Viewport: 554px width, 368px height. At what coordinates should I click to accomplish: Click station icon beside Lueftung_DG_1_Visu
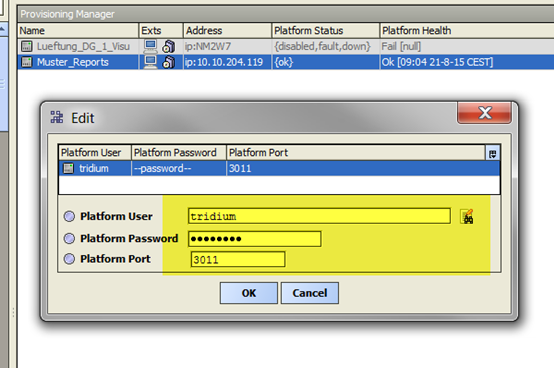point(27,46)
